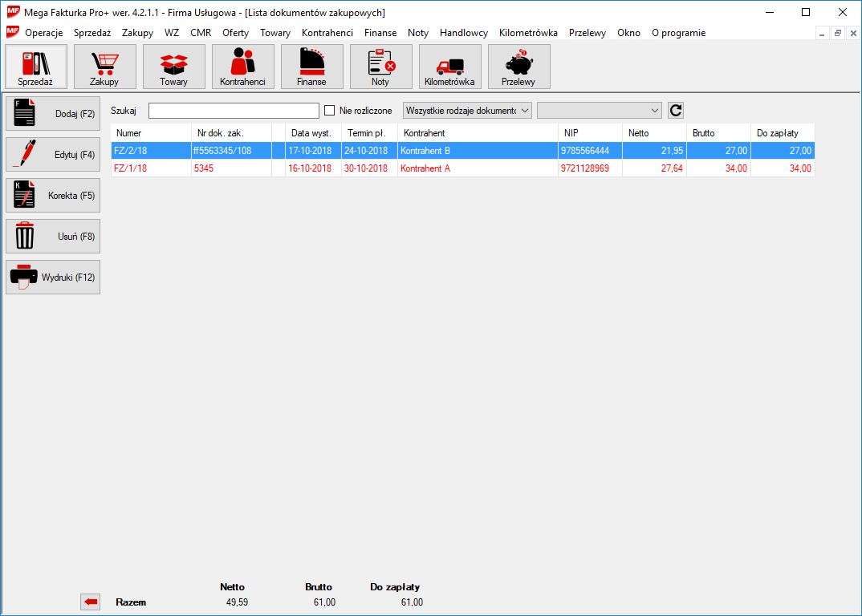Enable the Nie rozliczone checkbox

tap(329, 111)
